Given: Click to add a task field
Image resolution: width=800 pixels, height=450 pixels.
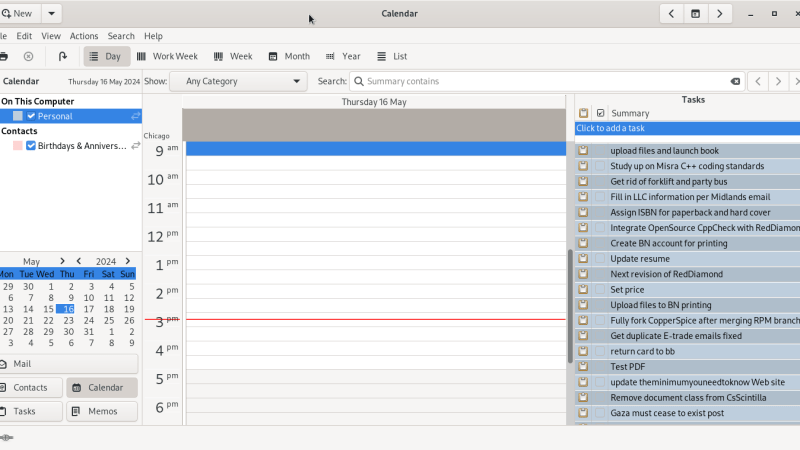Looking at the screenshot, I should 687,129.
